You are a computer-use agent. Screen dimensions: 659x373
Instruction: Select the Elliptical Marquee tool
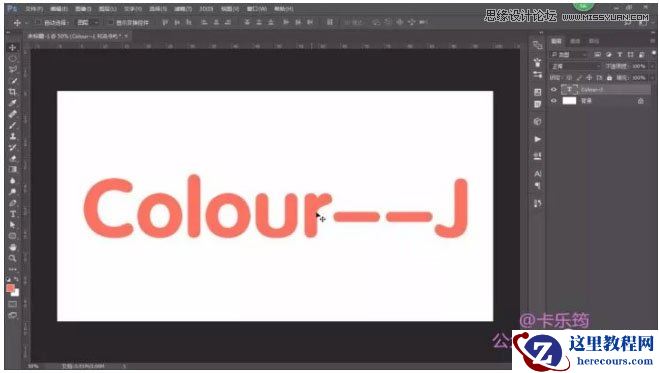[13, 58]
